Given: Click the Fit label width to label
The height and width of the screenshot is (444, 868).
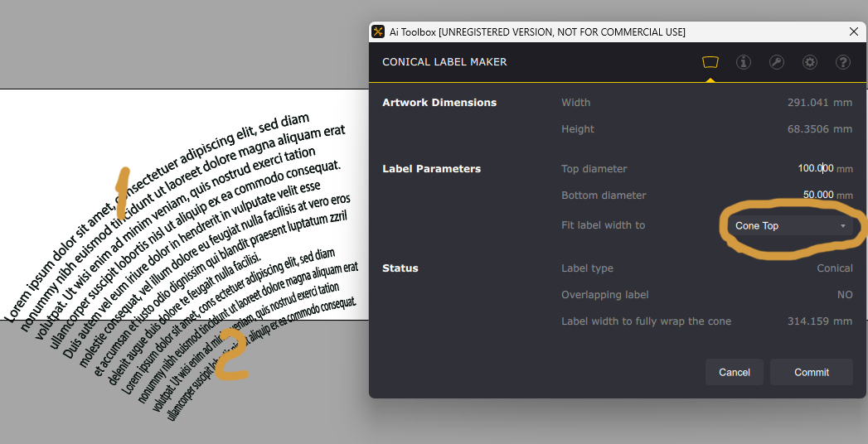Looking at the screenshot, I should coord(603,225).
